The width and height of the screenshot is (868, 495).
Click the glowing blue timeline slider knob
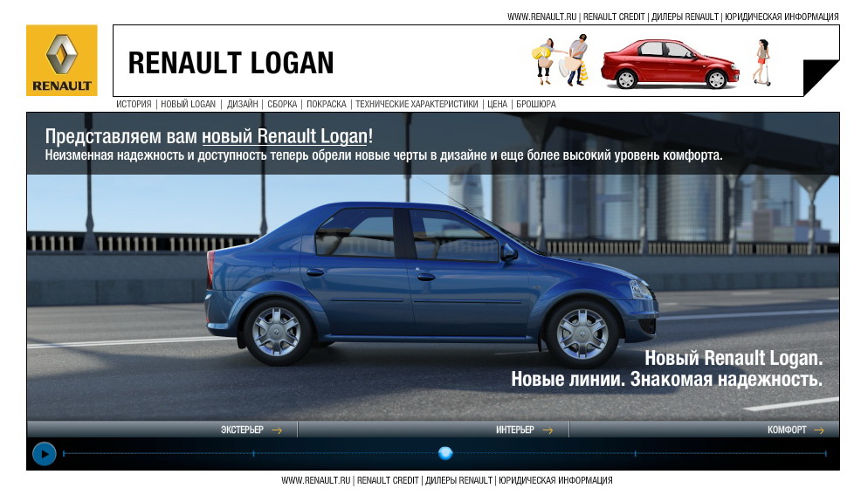point(445,453)
